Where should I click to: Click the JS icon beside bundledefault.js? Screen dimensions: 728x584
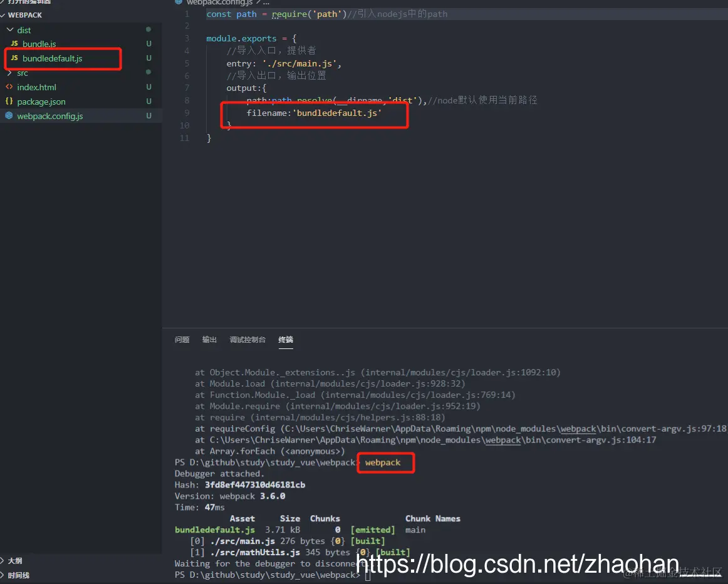[14, 58]
